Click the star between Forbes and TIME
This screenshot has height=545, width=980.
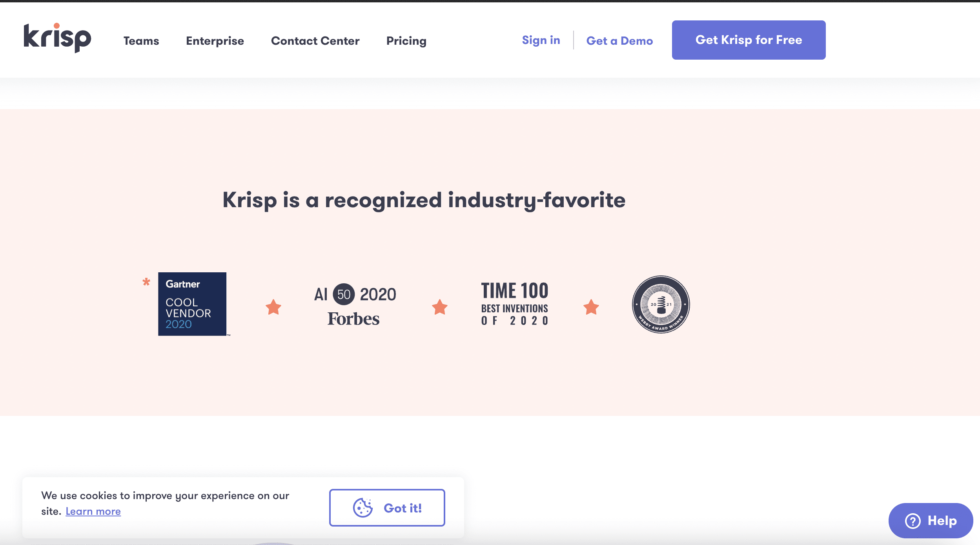click(x=440, y=307)
